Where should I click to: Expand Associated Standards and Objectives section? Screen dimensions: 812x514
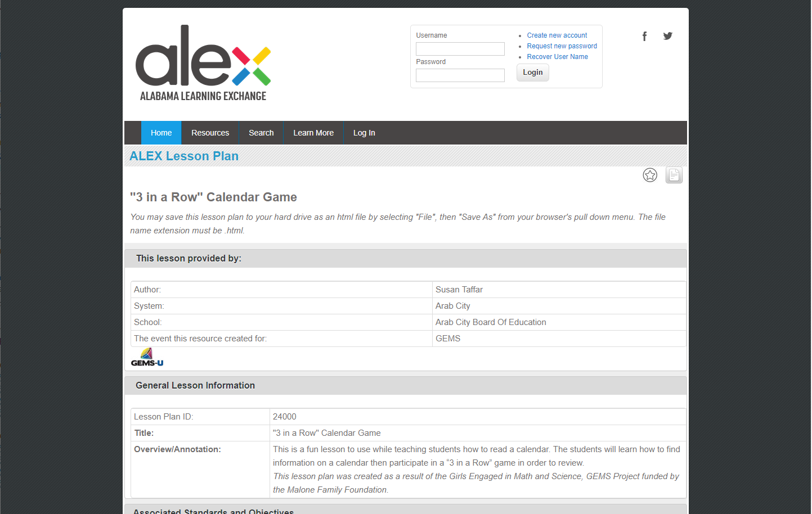[213, 511]
